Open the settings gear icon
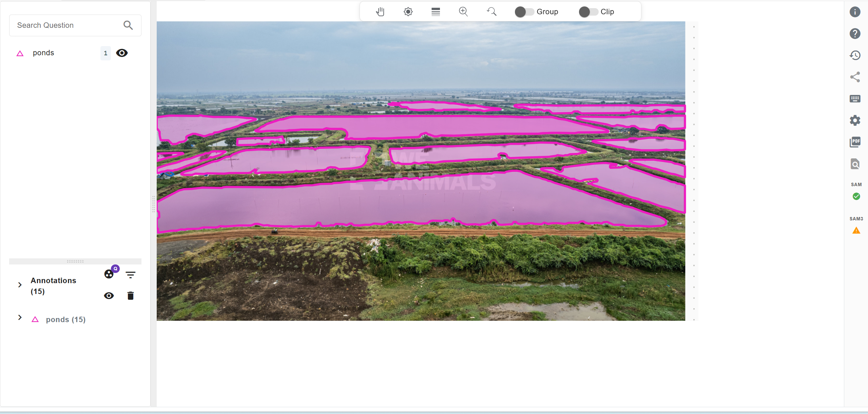This screenshot has width=868, height=414. (x=855, y=120)
